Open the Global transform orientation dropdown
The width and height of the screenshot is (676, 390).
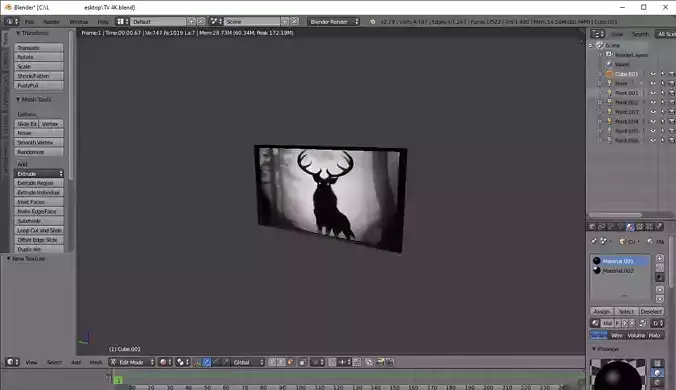click(x=248, y=362)
